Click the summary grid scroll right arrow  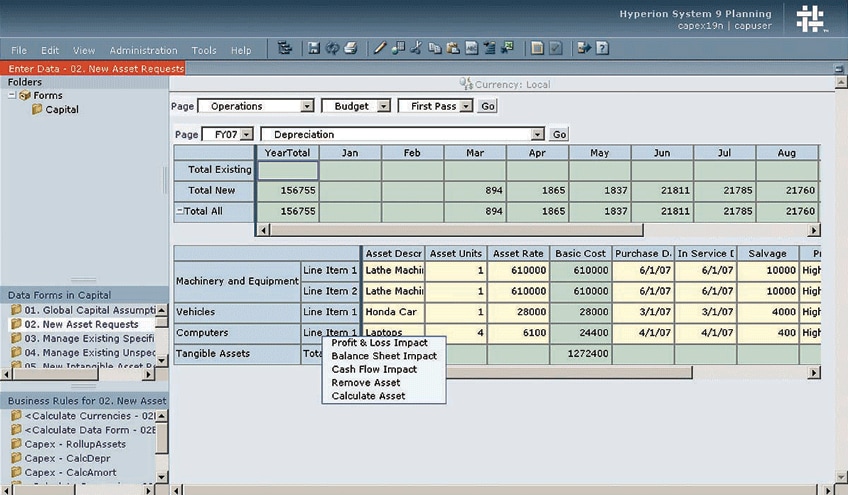pyautogui.click(x=813, y=230)
